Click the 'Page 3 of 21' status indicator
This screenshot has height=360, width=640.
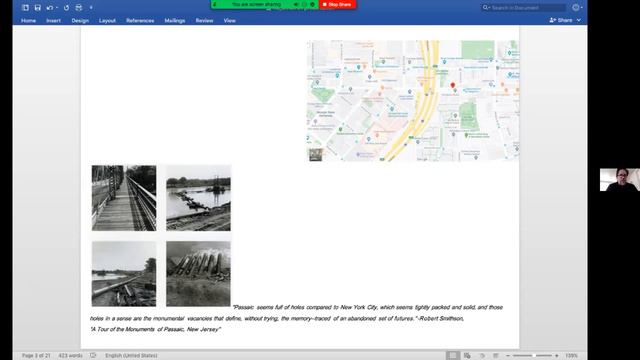[x=36, y=356]
